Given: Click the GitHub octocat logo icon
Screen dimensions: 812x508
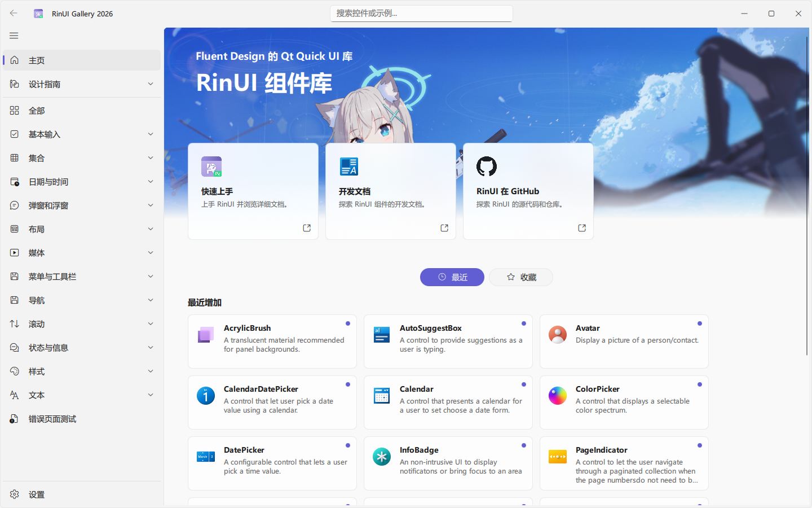Looking at the screenshot, I should pos(487,167).
